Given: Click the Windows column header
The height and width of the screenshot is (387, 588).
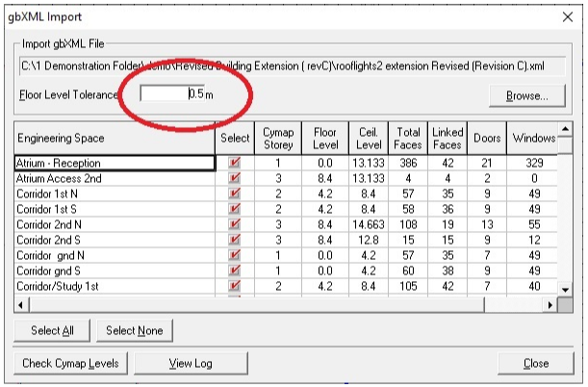Looking at the screenshot, I should pos(532,138).
